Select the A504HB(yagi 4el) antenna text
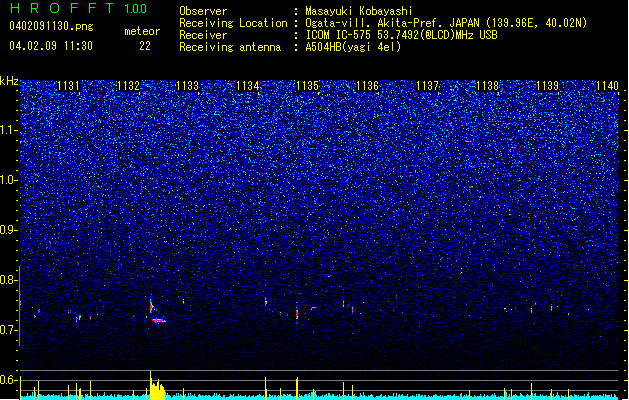629x400 pixels. 353,47
